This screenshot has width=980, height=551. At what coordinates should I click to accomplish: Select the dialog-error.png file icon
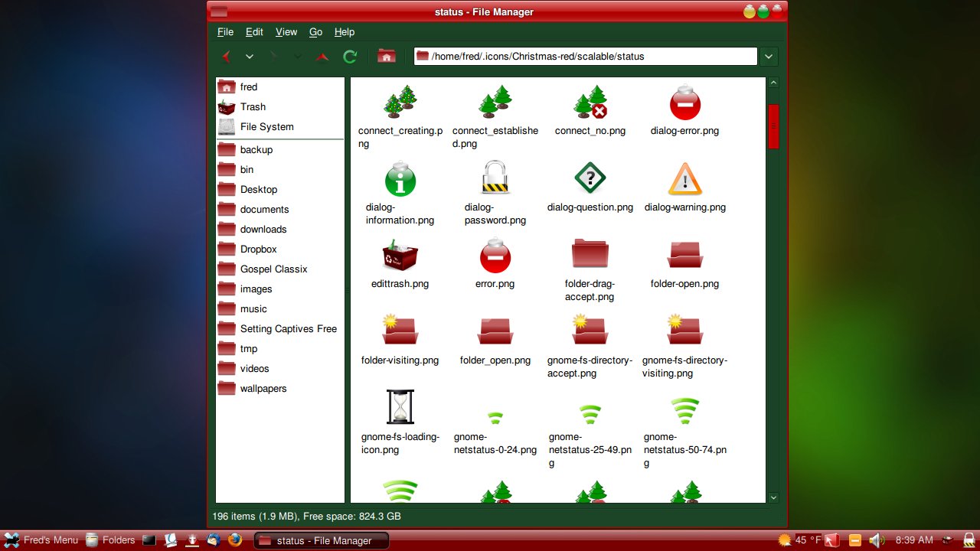point(685,102)
